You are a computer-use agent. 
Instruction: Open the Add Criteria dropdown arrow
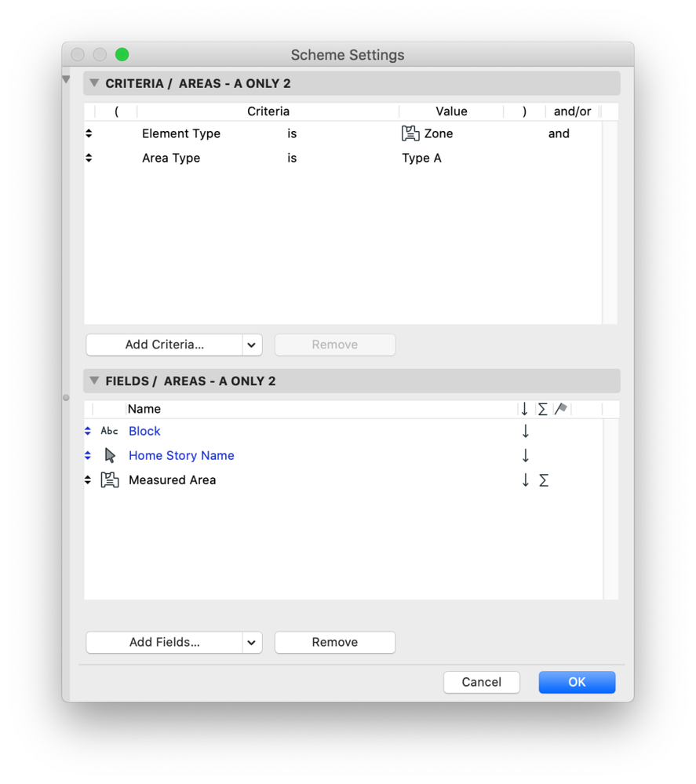coord(251,345)
